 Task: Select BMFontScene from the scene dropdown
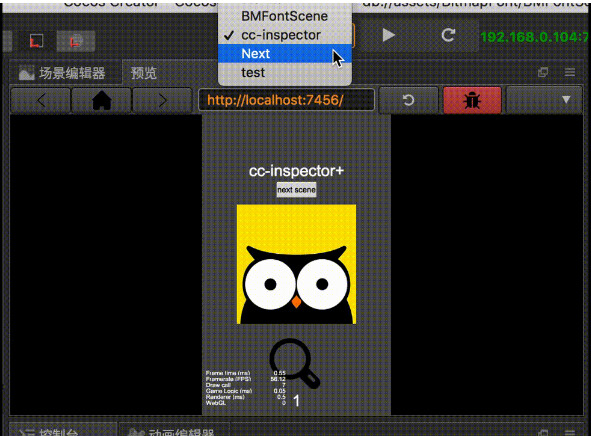[x=285, y=16]
